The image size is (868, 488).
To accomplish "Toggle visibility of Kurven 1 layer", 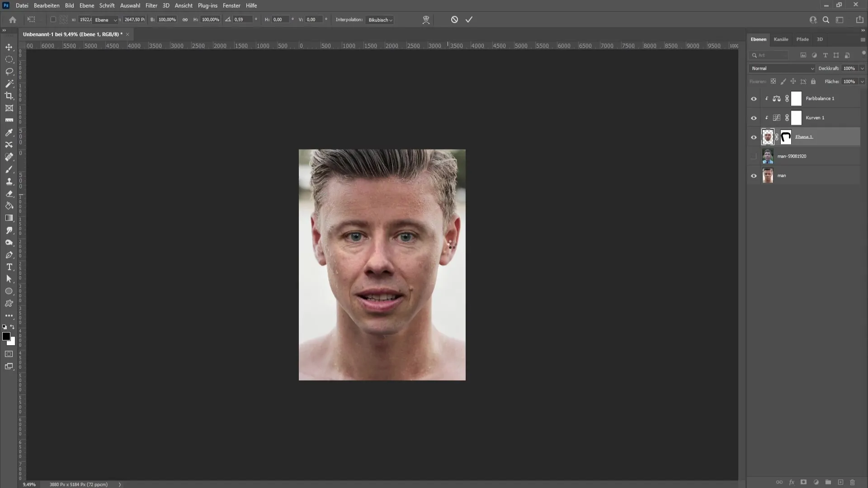I will 754,117.
